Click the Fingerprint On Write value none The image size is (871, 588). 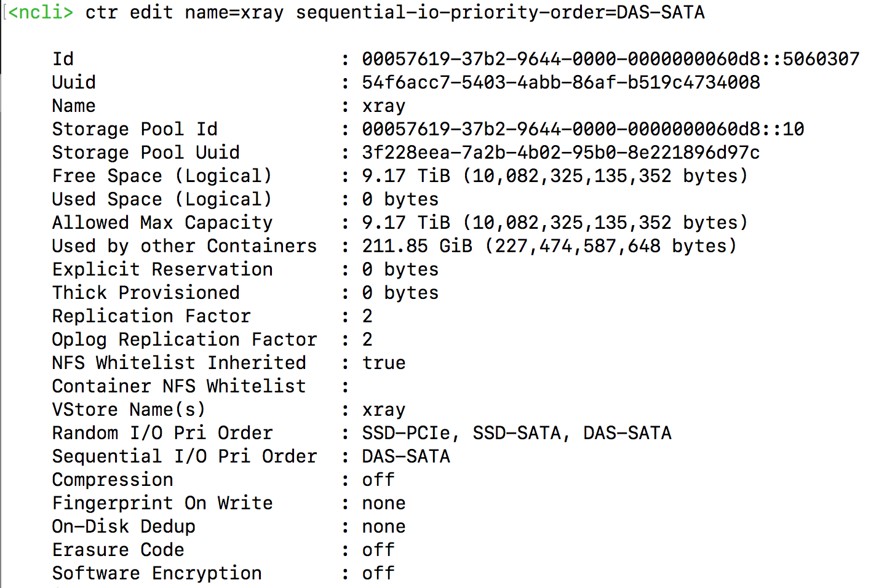383,503
